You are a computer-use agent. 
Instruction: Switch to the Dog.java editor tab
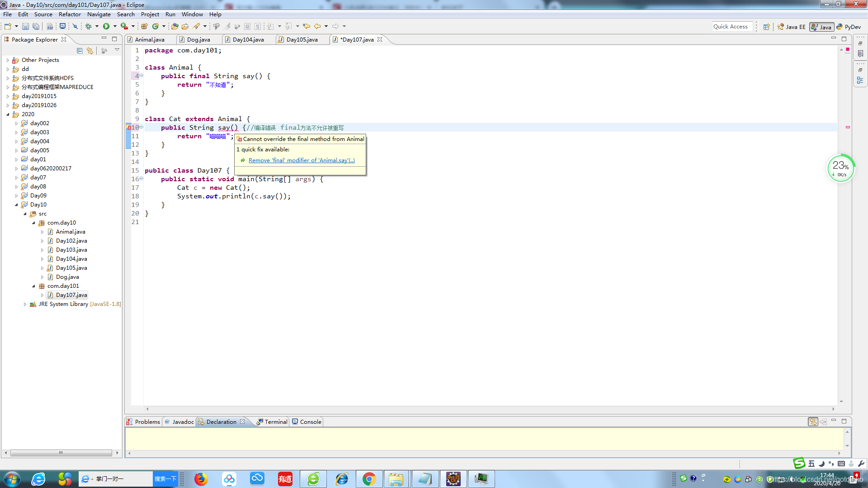(x=198, y=40)
